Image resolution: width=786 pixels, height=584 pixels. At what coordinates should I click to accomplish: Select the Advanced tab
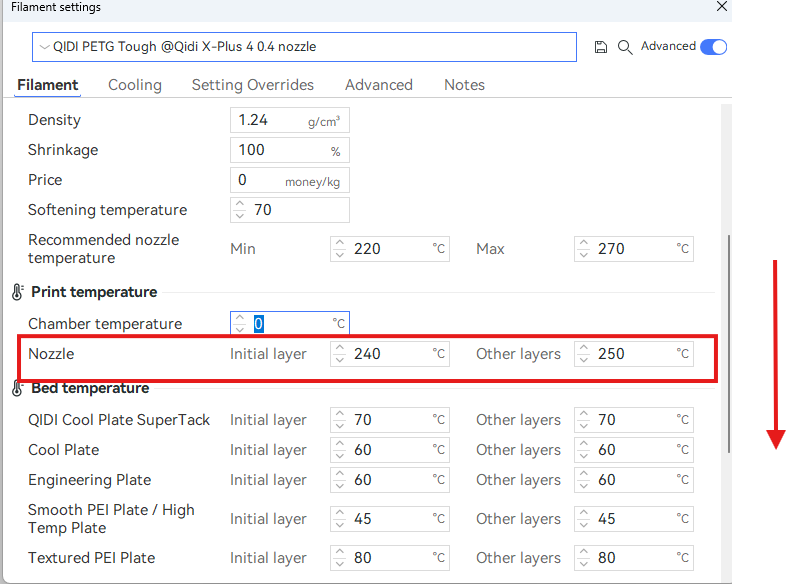pyautogui.click(x=379, y=85)
